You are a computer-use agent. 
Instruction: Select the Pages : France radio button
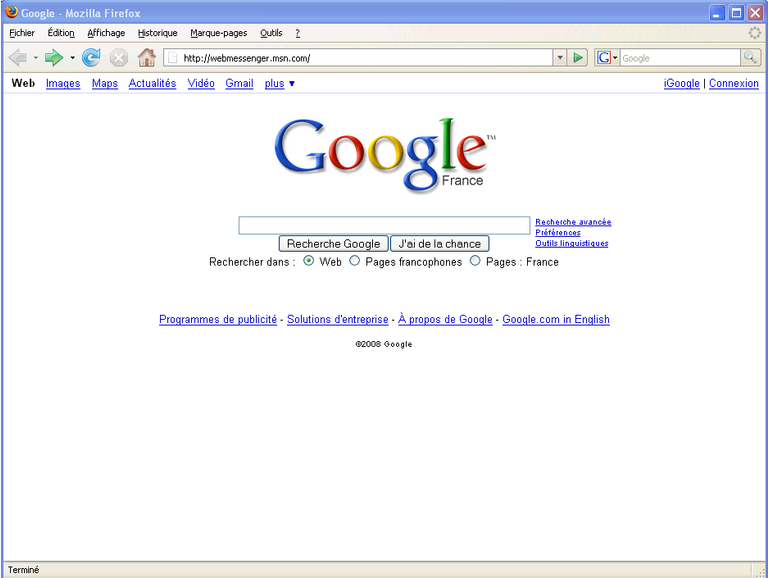tap(475, 261)
